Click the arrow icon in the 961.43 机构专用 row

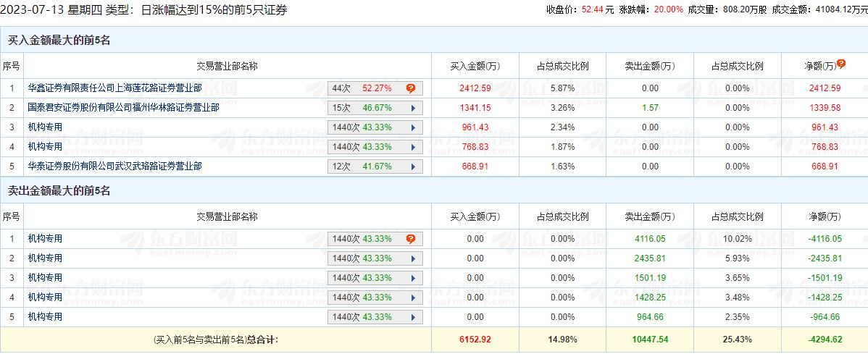(412, 127)
